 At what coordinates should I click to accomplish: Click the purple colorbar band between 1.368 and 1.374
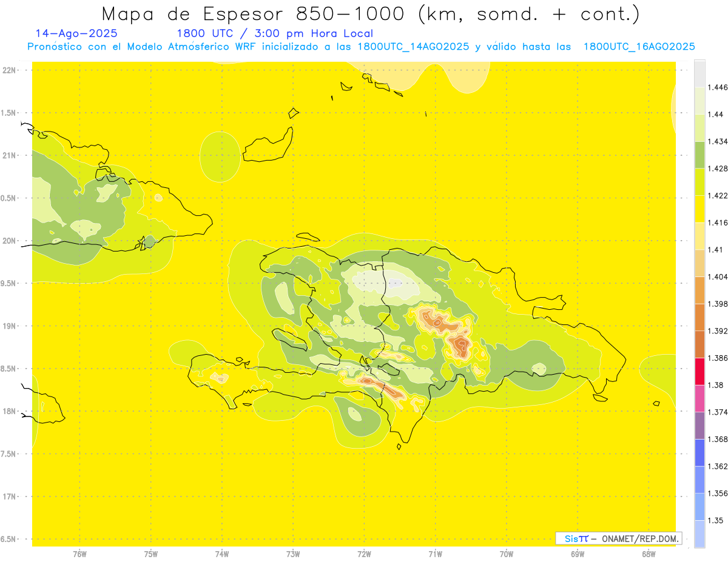pos(699,426)
